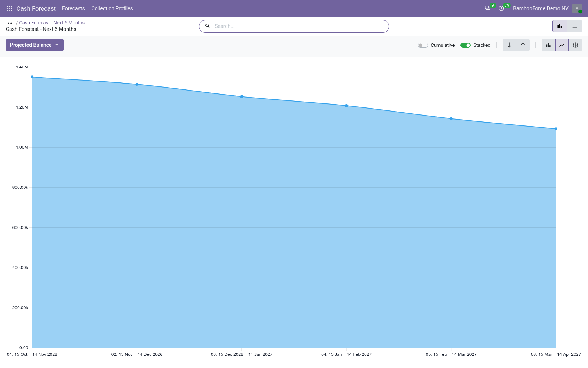Switch to list view
The height and width of the screenshot is (368, 588).
click(x=575, y=26)
